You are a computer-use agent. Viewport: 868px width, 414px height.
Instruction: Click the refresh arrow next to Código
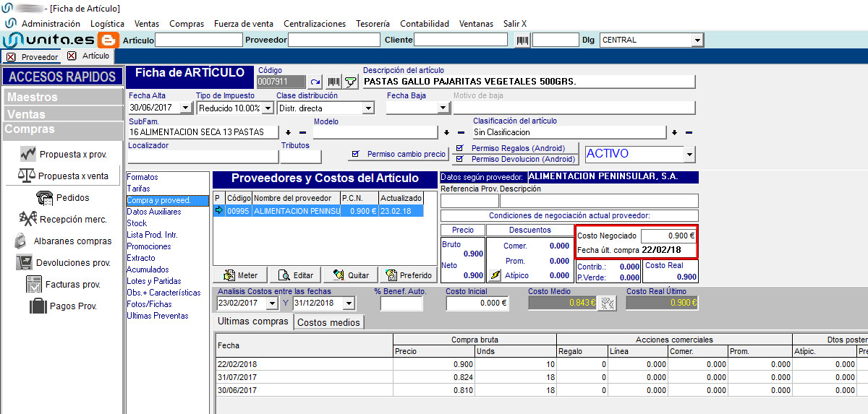315,82
